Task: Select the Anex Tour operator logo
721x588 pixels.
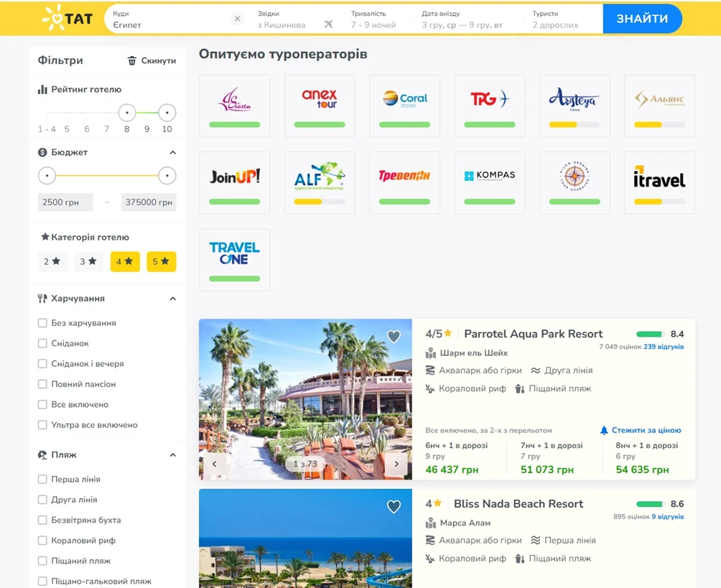Action: [x=320, y=99]
